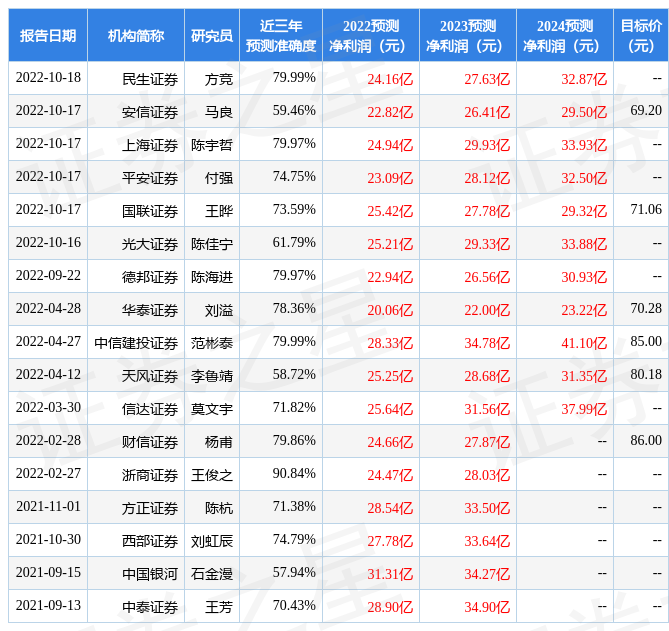Click researcher name 莫文宇
The image size is (669, 631).
212,409
